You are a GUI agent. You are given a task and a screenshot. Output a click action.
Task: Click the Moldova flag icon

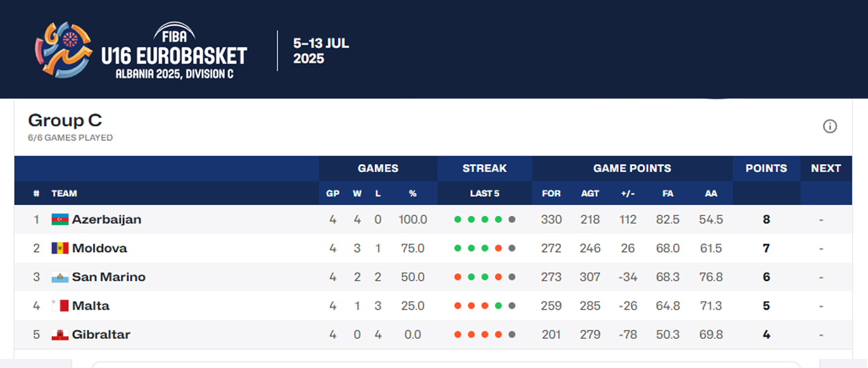tap(60, 249)
